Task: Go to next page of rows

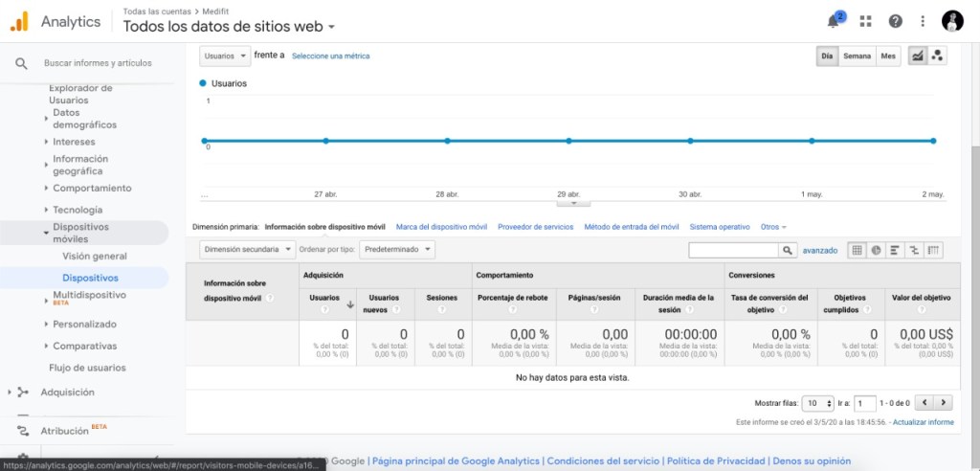Action: click(943, 403)
